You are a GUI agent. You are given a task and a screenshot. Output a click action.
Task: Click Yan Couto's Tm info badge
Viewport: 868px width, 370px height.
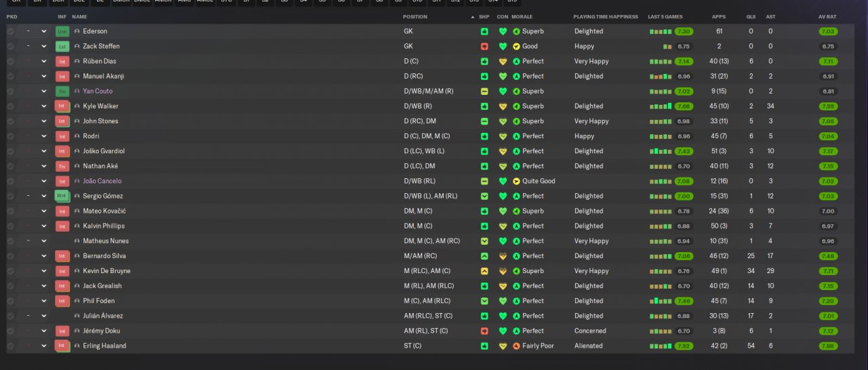62,91
